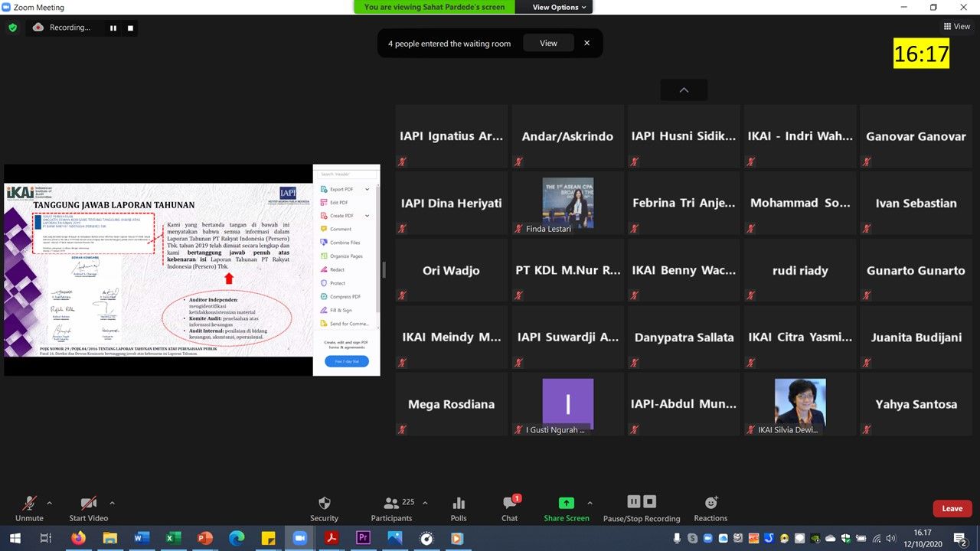Click the Acrobat tools search field

point(345,174)
